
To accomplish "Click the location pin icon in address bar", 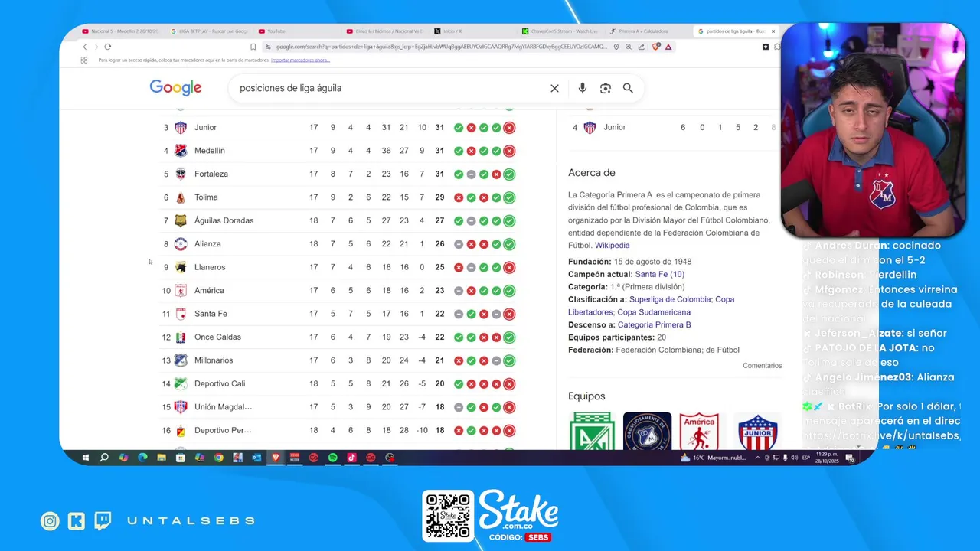I will coord(616,47).
